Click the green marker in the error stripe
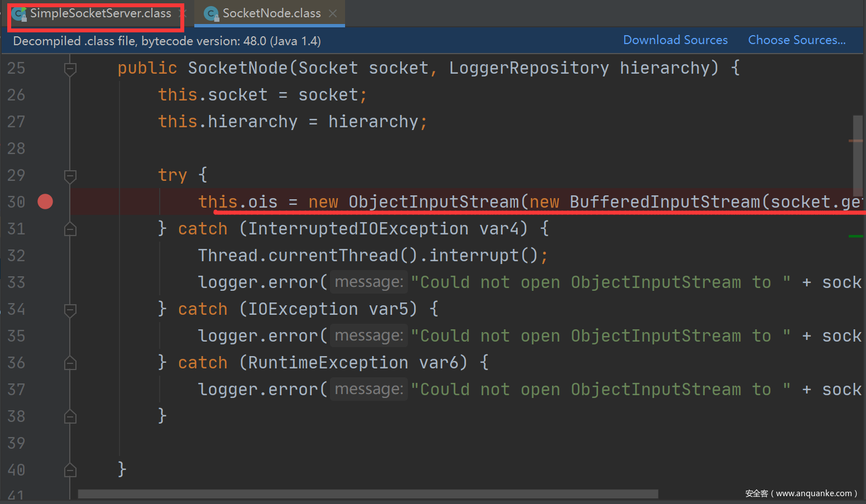 [855, 237]
